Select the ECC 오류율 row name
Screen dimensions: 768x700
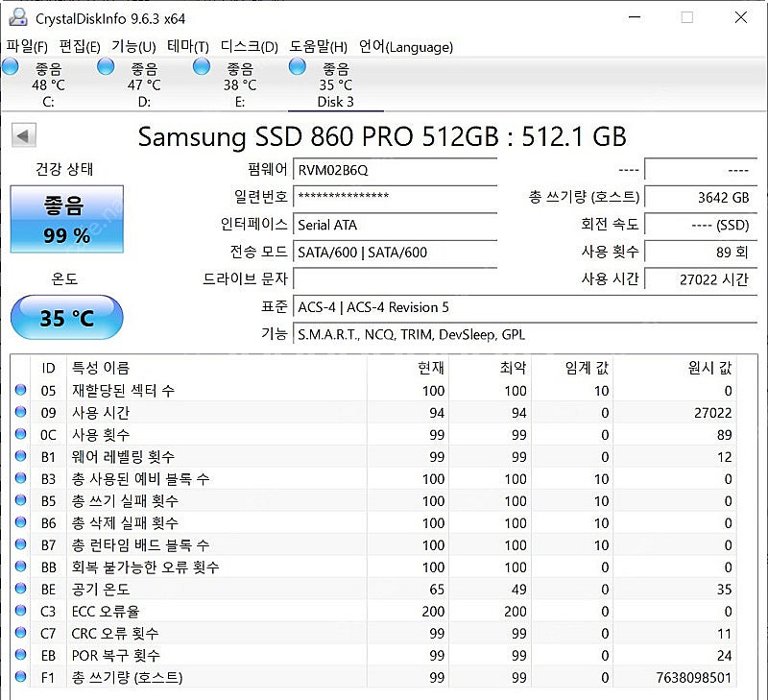[x=106, y=611]
